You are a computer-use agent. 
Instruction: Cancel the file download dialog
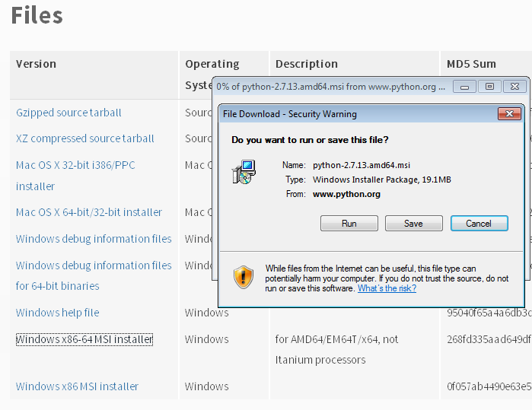point(479,224)
